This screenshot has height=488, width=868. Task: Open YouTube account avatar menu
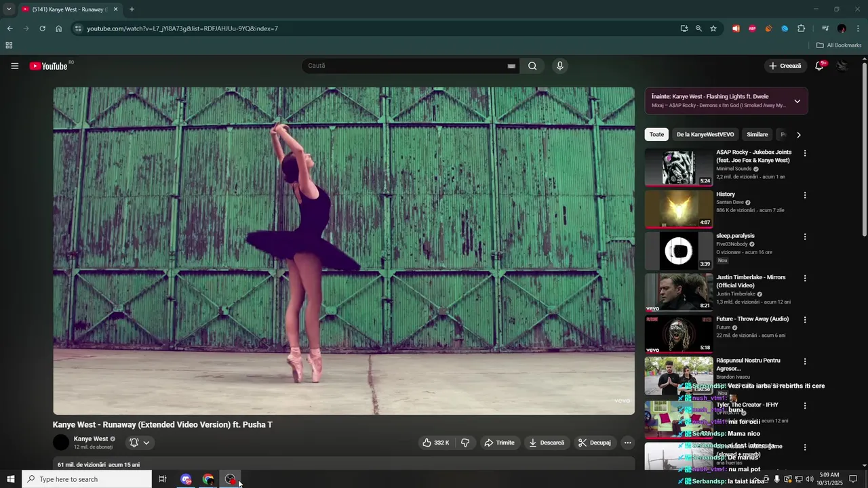[842, 66]
